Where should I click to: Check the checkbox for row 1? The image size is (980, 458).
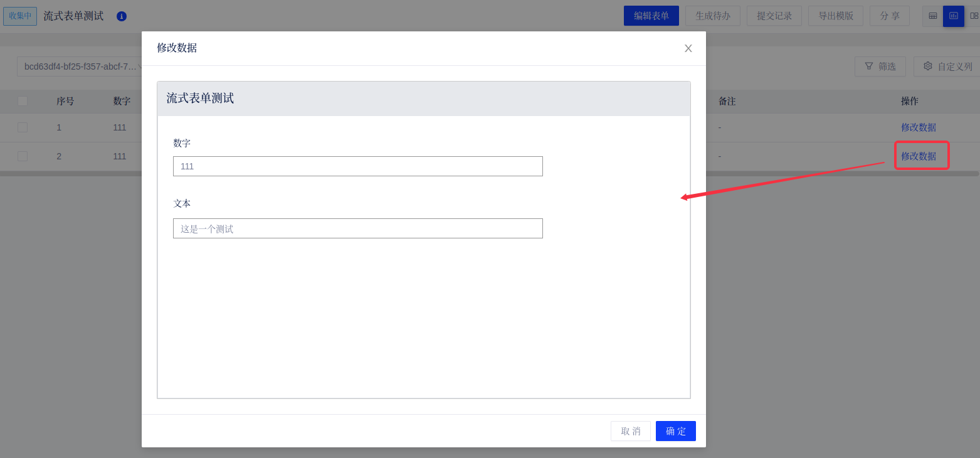point(23,127)
